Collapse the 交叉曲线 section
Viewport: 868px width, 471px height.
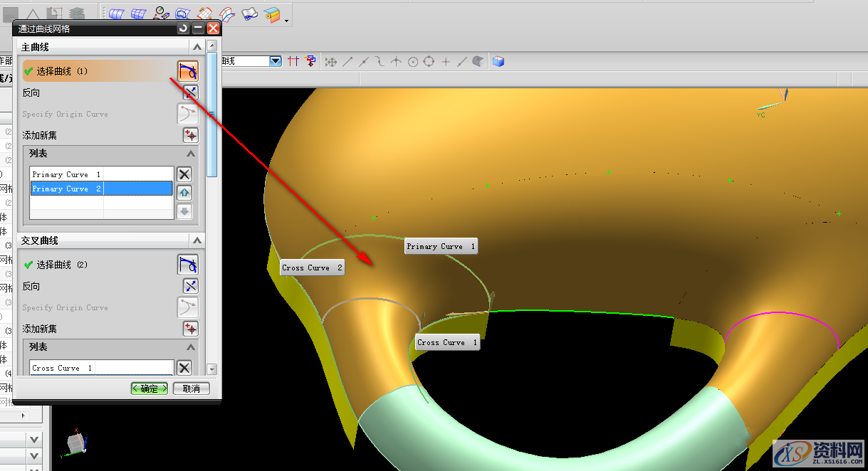click(197, 240)
